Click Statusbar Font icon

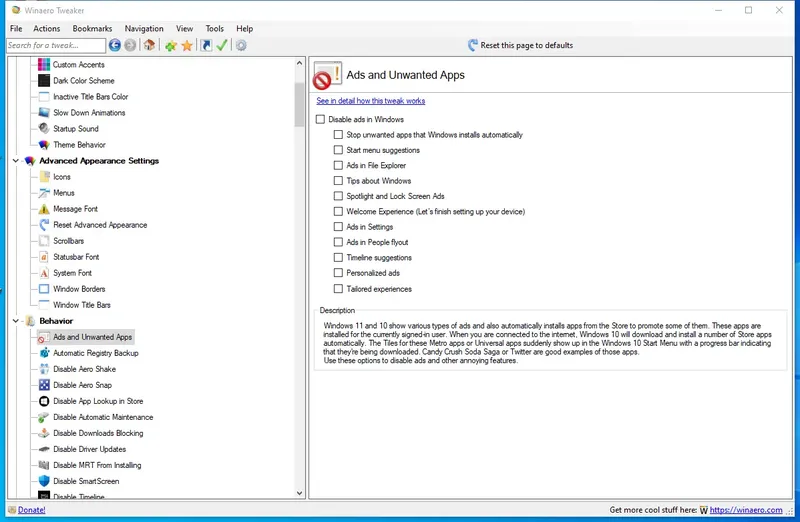[x=44, y=257]
